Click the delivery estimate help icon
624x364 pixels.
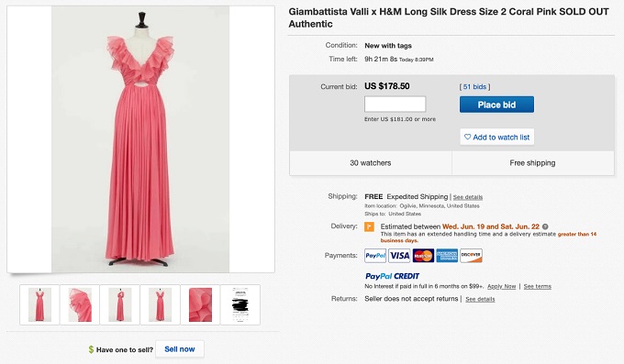coord(545,226)
